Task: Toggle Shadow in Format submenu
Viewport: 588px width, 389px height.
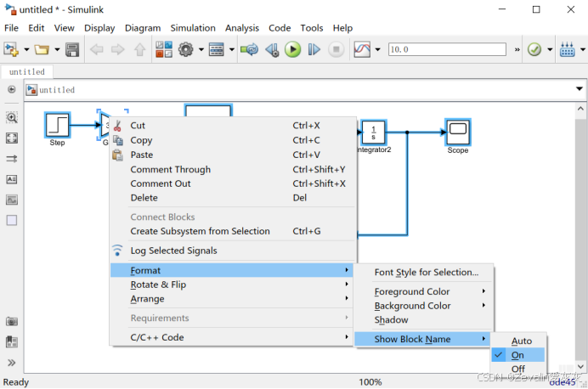Action: coord(424,320)
